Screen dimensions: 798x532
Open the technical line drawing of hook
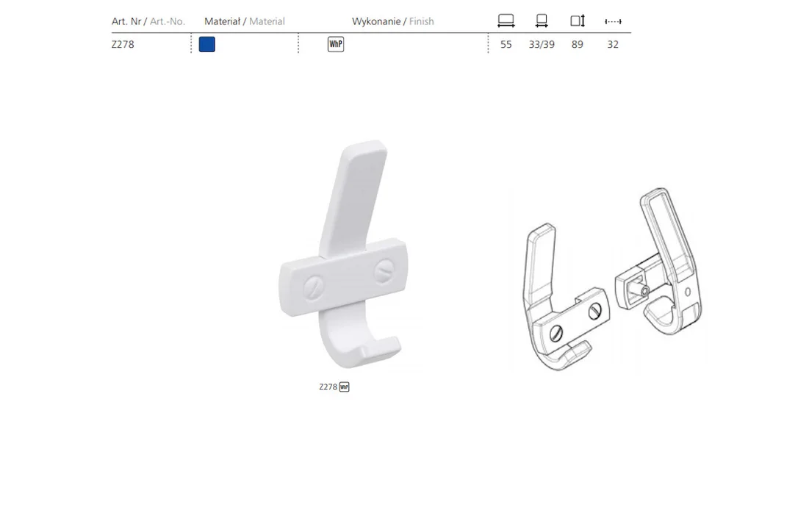coord(613,279)
